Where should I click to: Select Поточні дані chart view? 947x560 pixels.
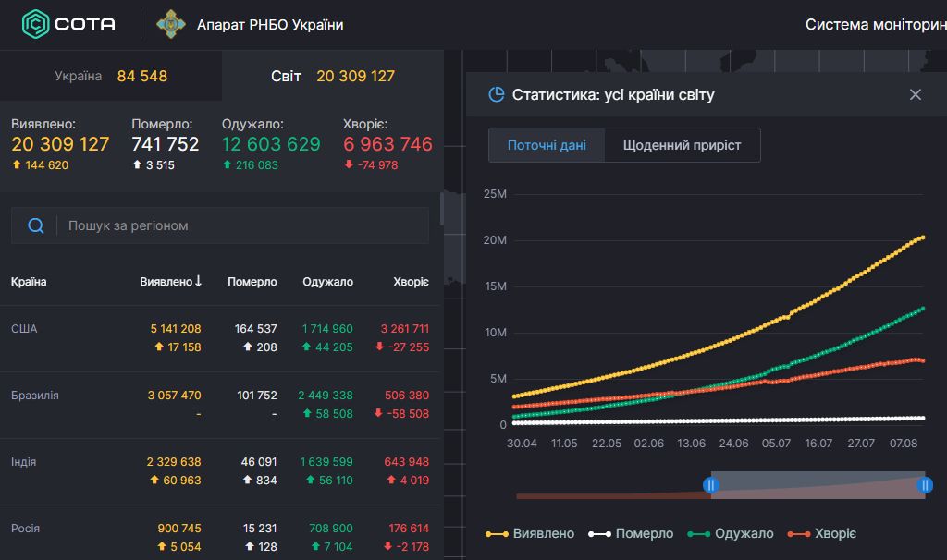547,145
